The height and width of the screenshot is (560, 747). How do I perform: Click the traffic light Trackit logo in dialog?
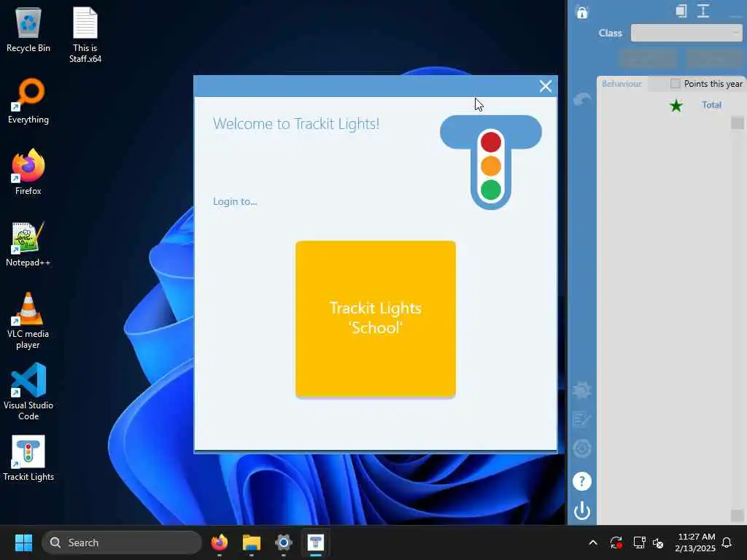[491, 162]
